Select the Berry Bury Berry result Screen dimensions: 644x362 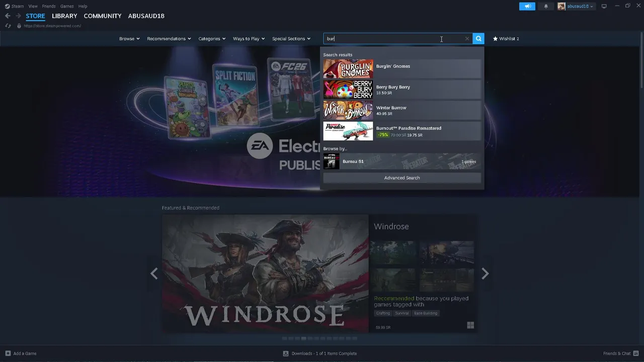[x=402, y=89]
